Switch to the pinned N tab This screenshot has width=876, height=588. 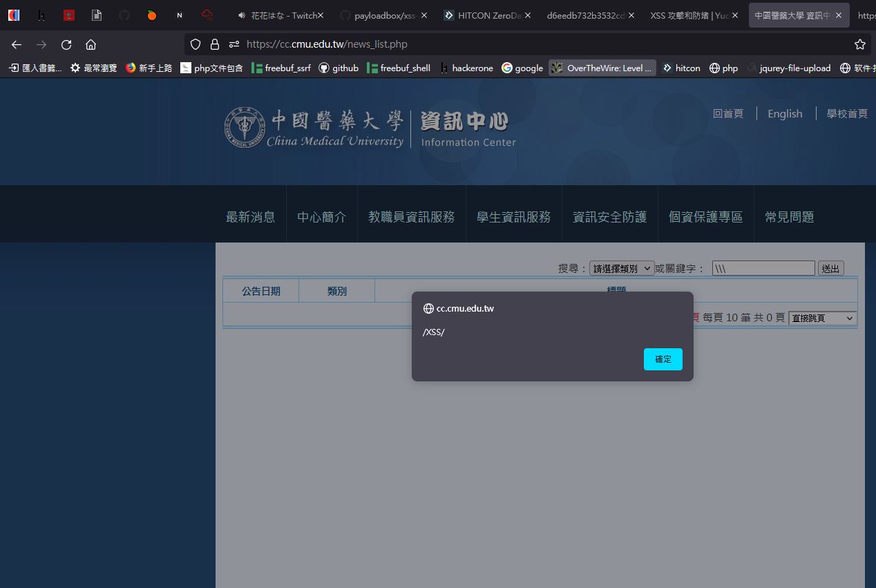180,15
